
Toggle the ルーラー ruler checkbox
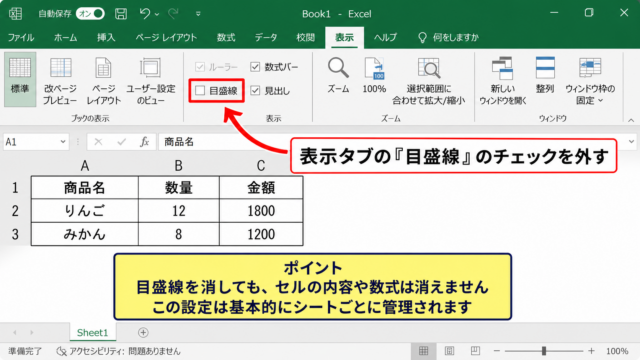point(200,67)
